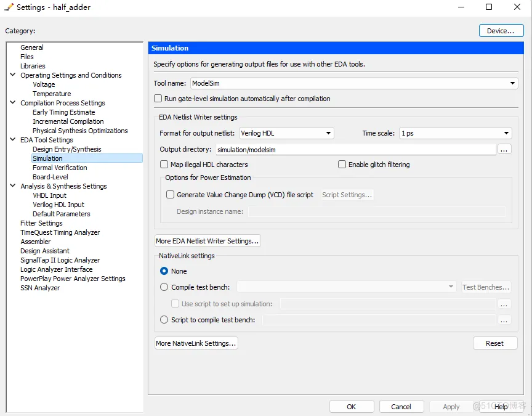The height and width of the screenshot is (416, 532).
Task: Click the Script Settings... button
Action: (347, 195)
